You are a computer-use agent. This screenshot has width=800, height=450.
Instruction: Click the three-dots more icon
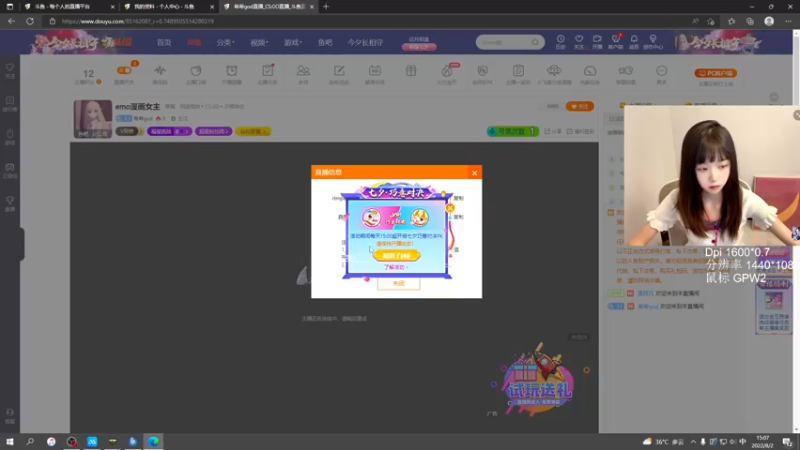661,70
